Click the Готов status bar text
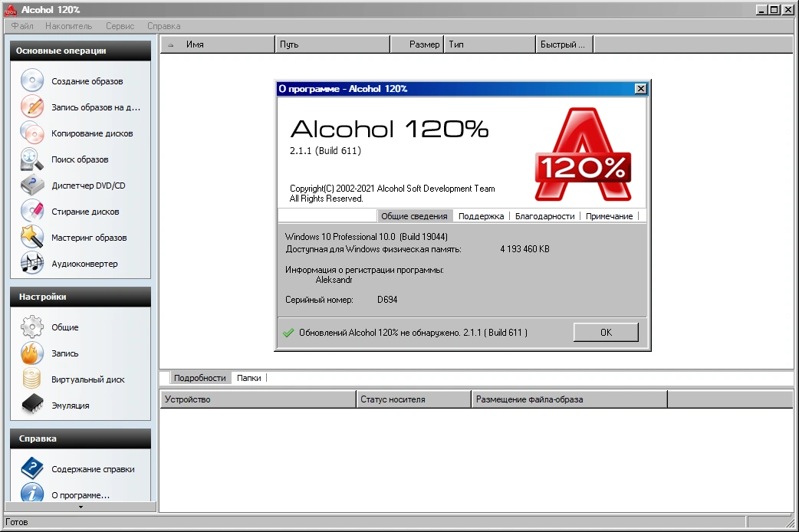799x532 pixels. (16, 522)
